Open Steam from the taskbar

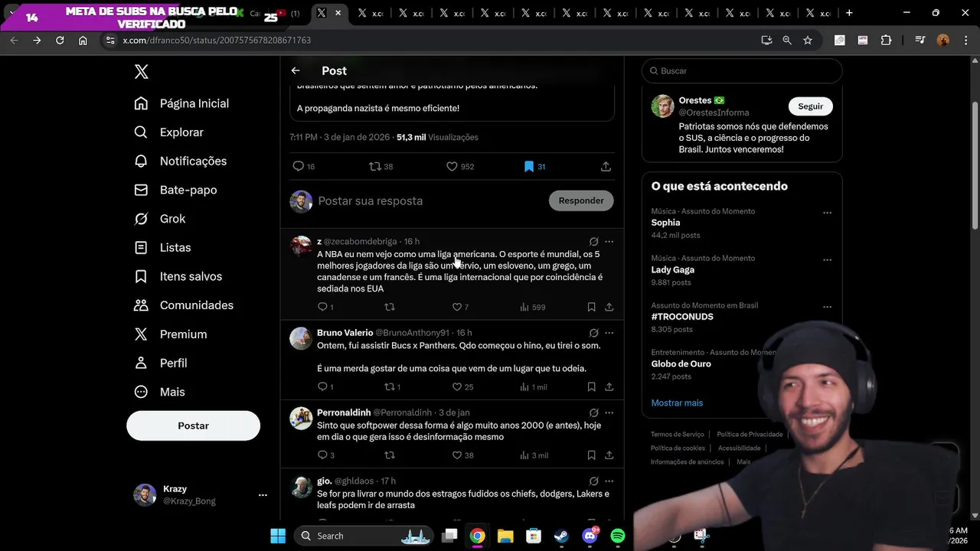tap(561, 536)
